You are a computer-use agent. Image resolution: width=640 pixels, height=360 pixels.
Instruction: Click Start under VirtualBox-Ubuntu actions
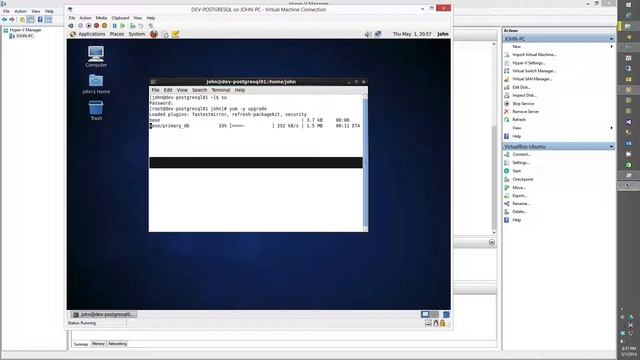coord(516,171)
